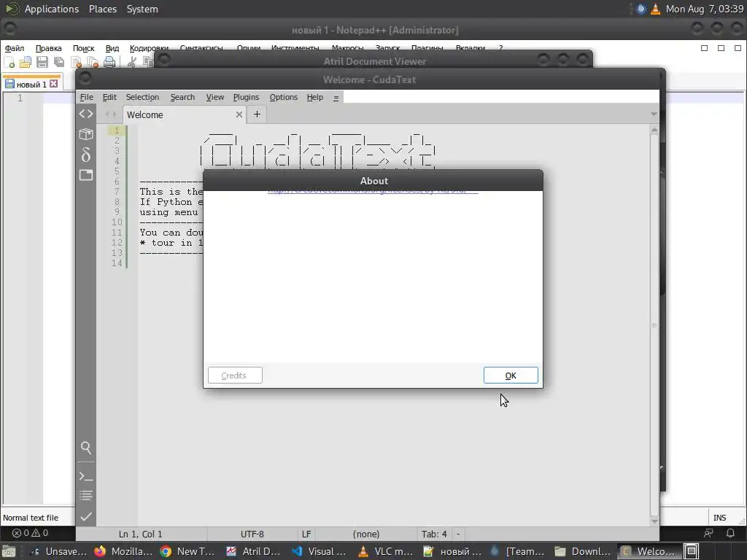Image resolution: width=747 pixels, height=560 pixels.
Task: Open the Options menu in CudaText
Action: point(284,97)
